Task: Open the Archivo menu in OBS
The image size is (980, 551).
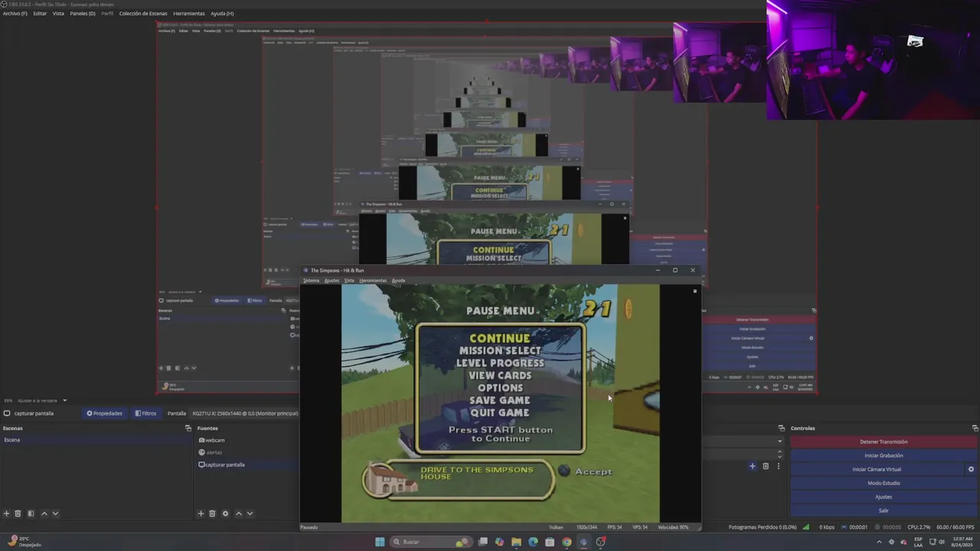Action: [15, 13]
